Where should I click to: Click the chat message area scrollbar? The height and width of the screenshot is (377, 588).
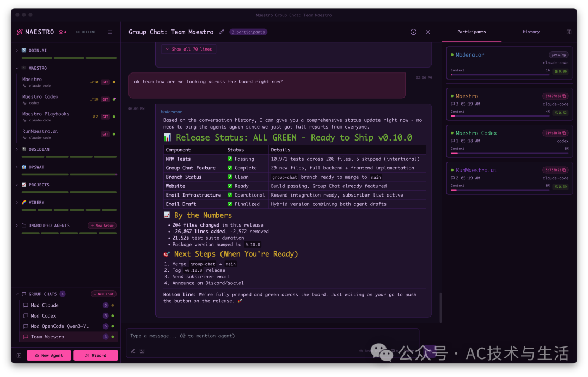(x=440, y=307)
